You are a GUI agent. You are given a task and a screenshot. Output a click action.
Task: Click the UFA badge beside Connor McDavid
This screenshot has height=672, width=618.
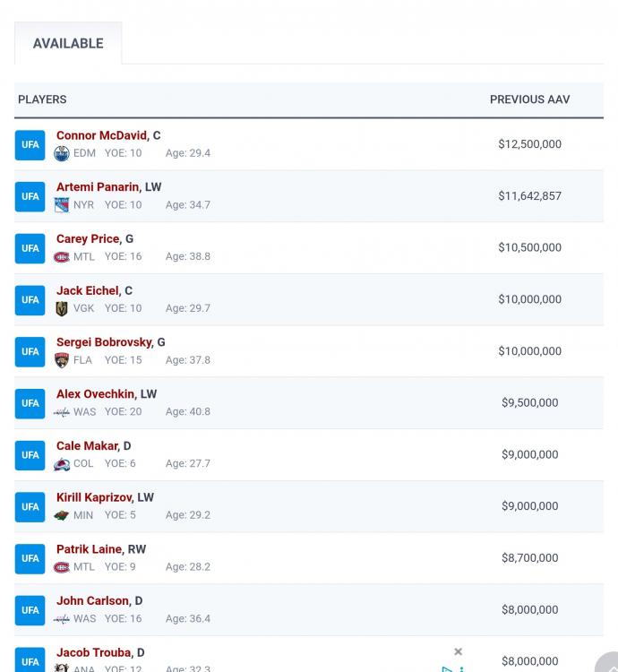[30, 145]
